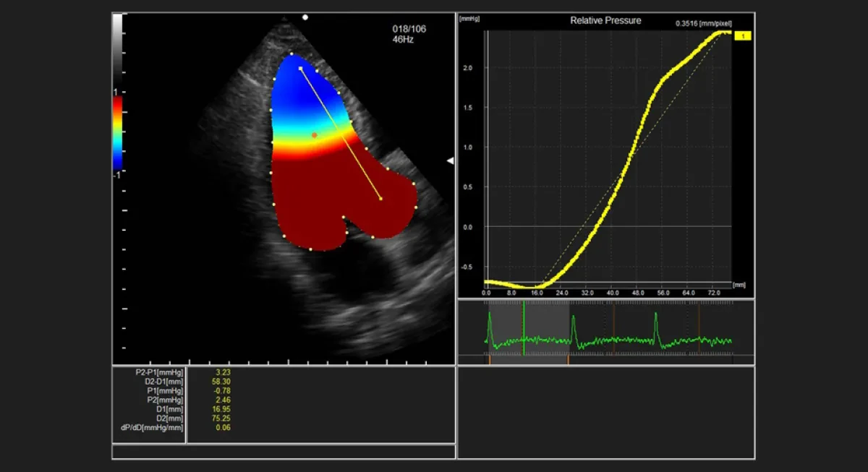868x472 pixels.
Task: Select the bottom endpoint of yellow measurement line
Action: [x=381, y=198]
